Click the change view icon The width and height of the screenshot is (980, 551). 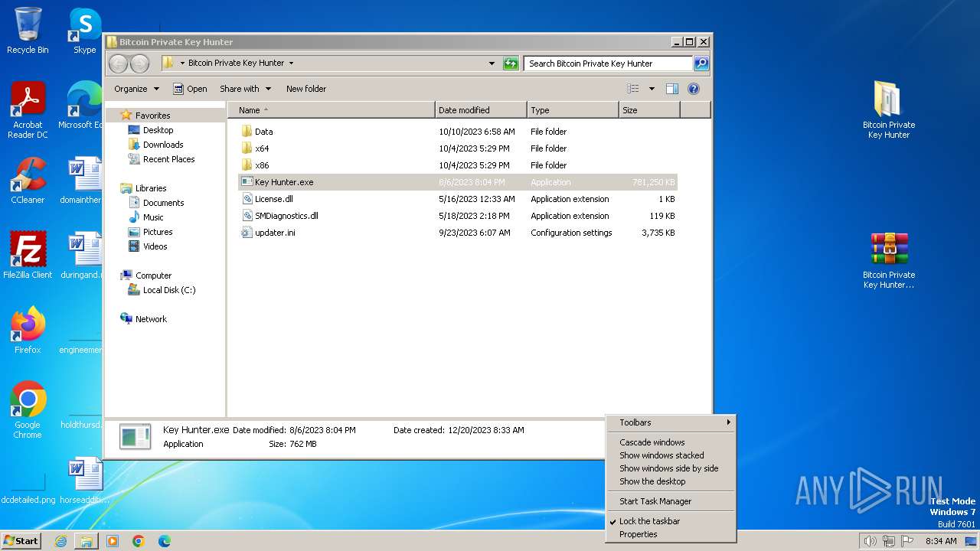pos(632,89)
